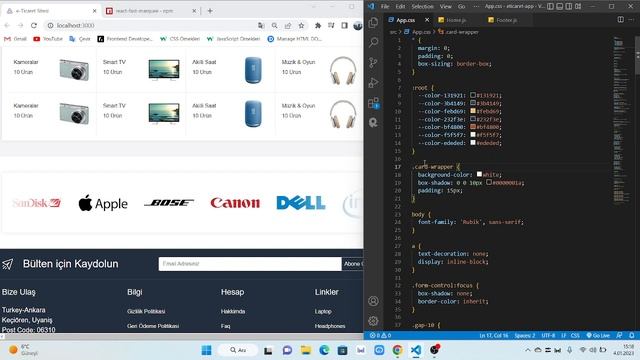Open the Chrome extensions puzzle icon

click(x=318, y=25)
